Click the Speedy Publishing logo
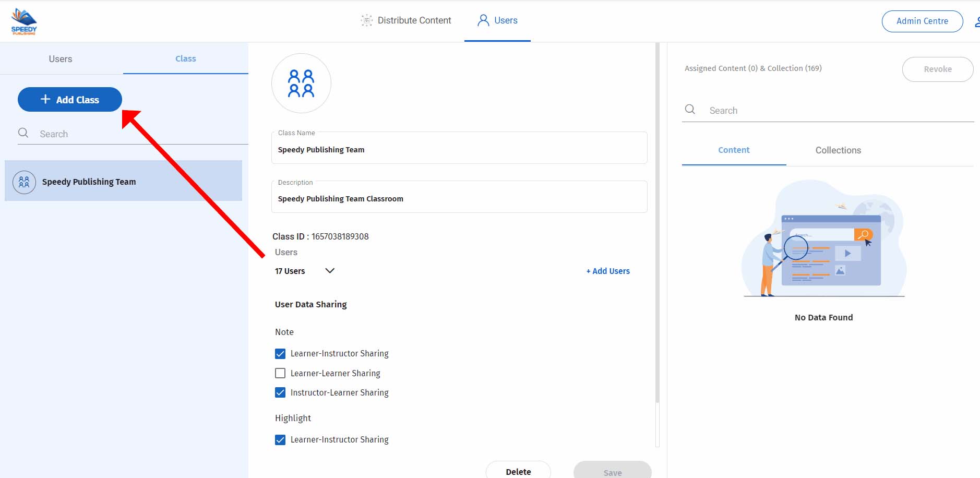Viewport: 980px width, 478px height. coord(24,21)
